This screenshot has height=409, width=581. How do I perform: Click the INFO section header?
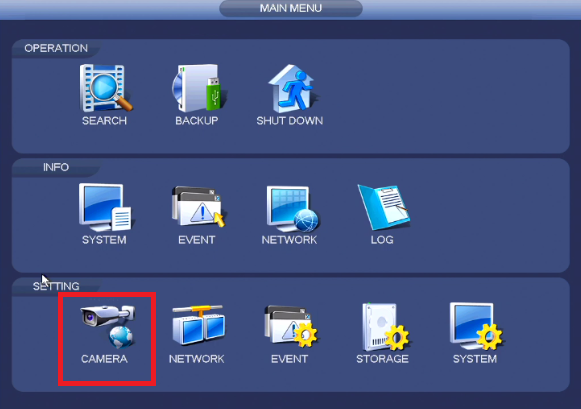pyautogui.click(x=56, y=167)
